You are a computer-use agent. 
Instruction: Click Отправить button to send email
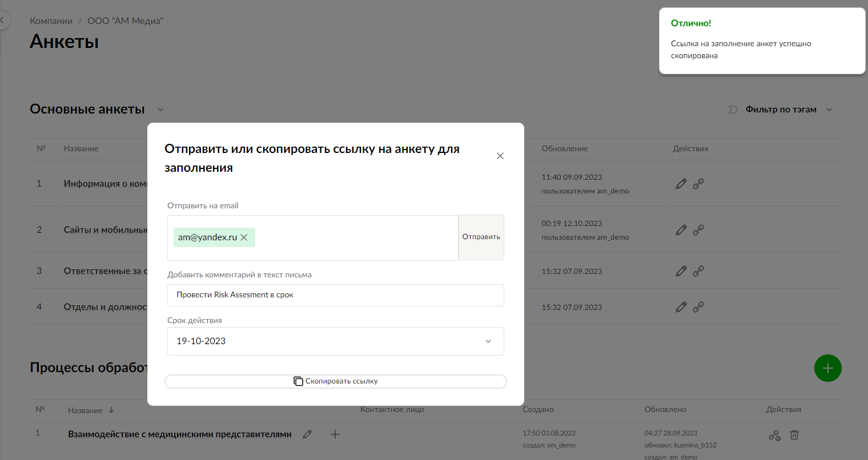481,237
